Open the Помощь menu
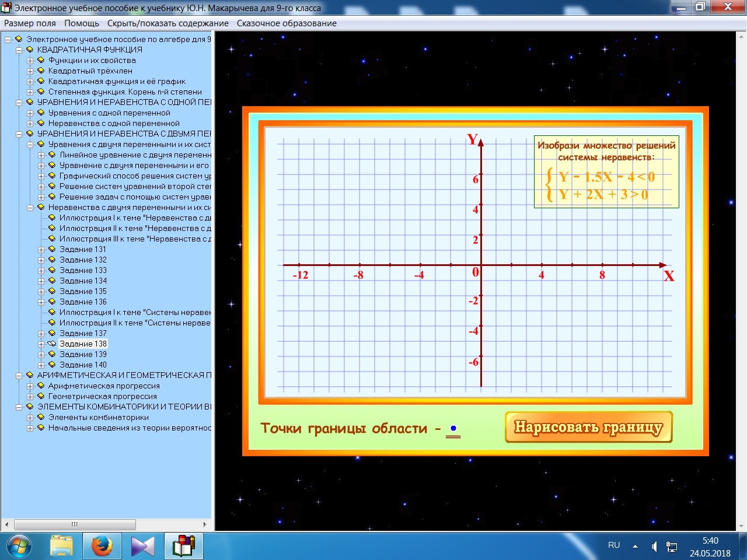This screenshot has height=560, width=747. pyautogui.click(x=82, y=23)
